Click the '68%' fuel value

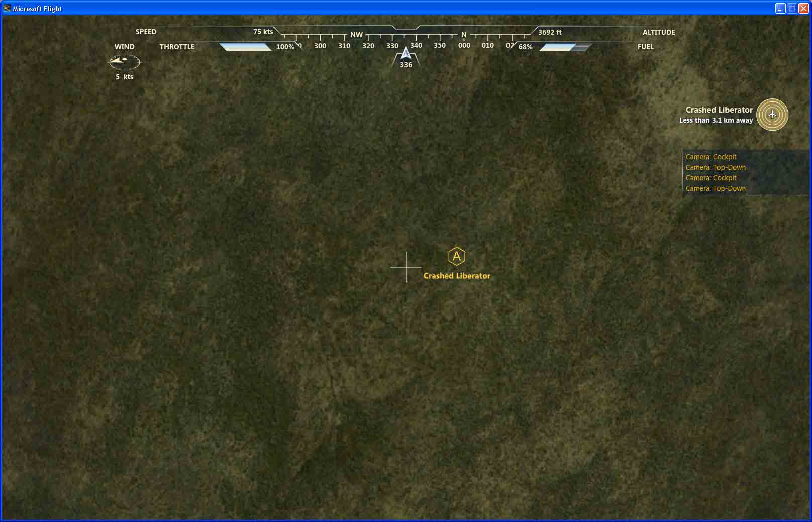pyautogui.click(x=525, y=47)
